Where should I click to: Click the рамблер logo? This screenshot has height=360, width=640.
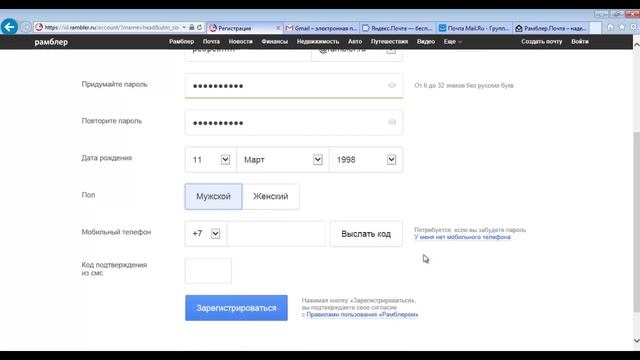point(51,42)
